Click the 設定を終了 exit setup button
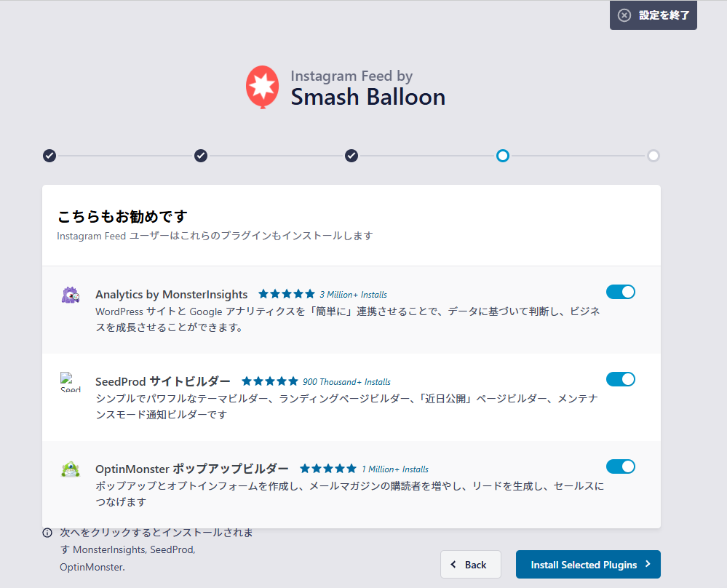 653,15
